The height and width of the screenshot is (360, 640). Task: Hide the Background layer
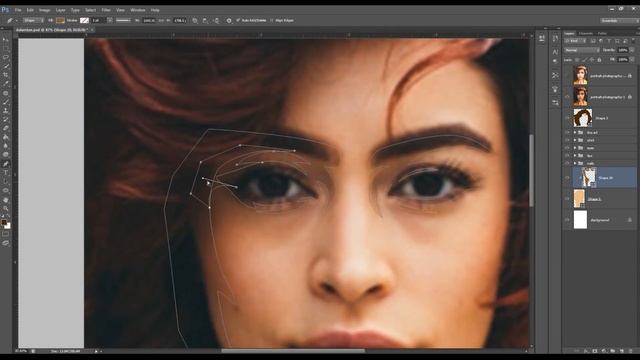pos(567,220)
